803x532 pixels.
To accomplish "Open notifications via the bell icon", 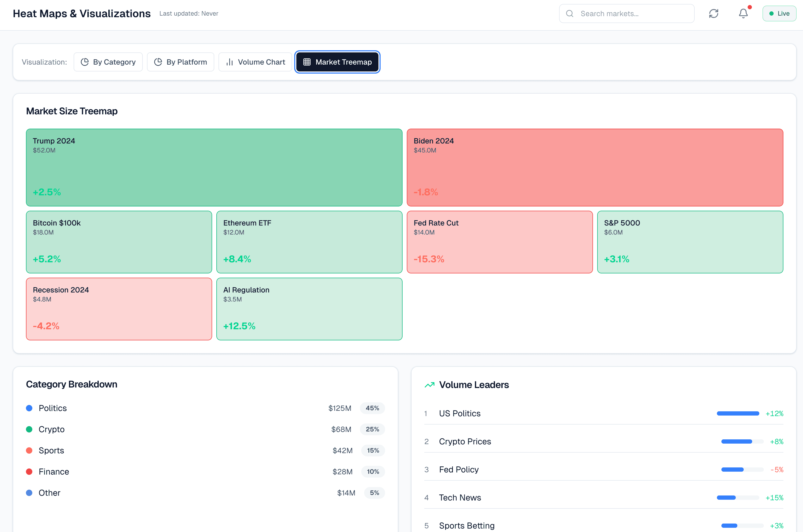I will point(743,13).
